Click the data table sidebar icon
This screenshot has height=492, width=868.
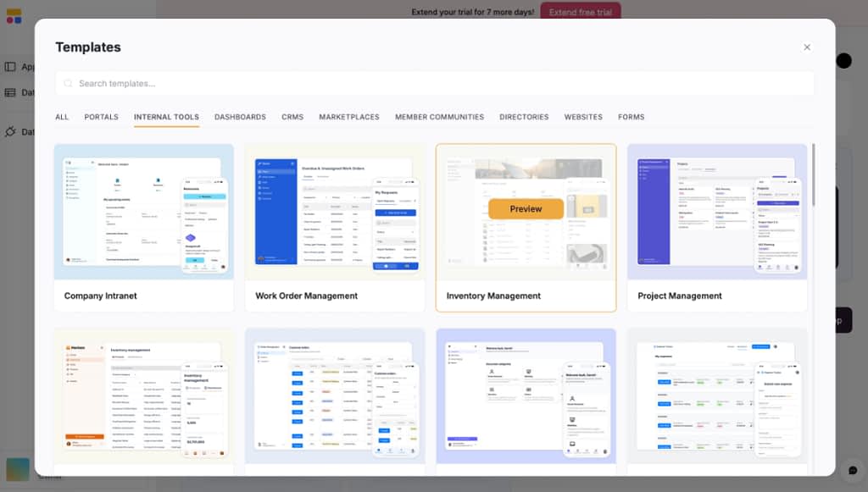[x=10, y=92]
